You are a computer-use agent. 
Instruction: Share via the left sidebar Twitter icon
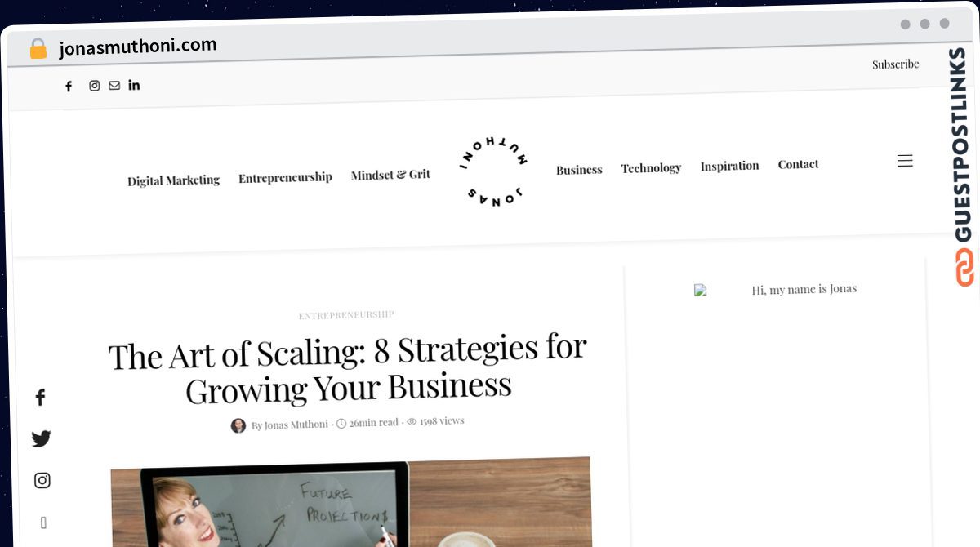[42, 438]
